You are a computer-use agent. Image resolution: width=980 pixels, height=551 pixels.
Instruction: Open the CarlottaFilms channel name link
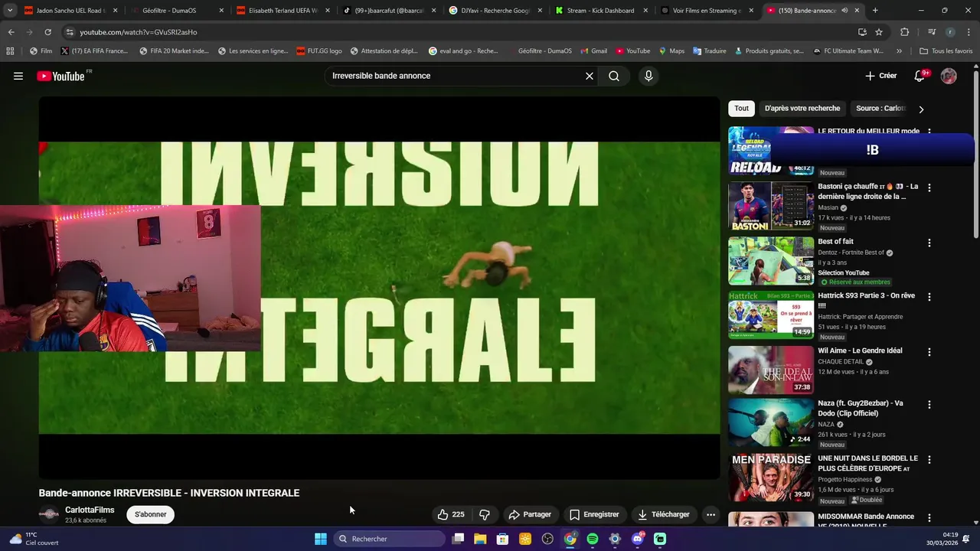[90, 510]
